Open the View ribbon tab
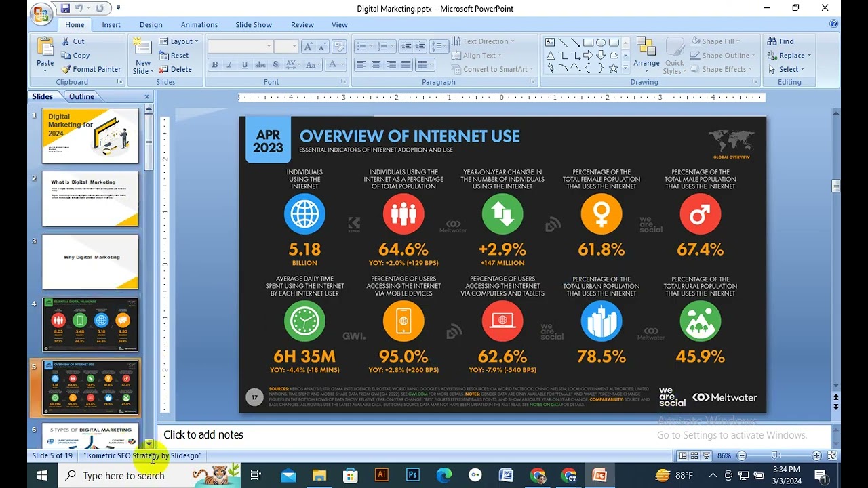Screen dimensions: 868x488 340,25
